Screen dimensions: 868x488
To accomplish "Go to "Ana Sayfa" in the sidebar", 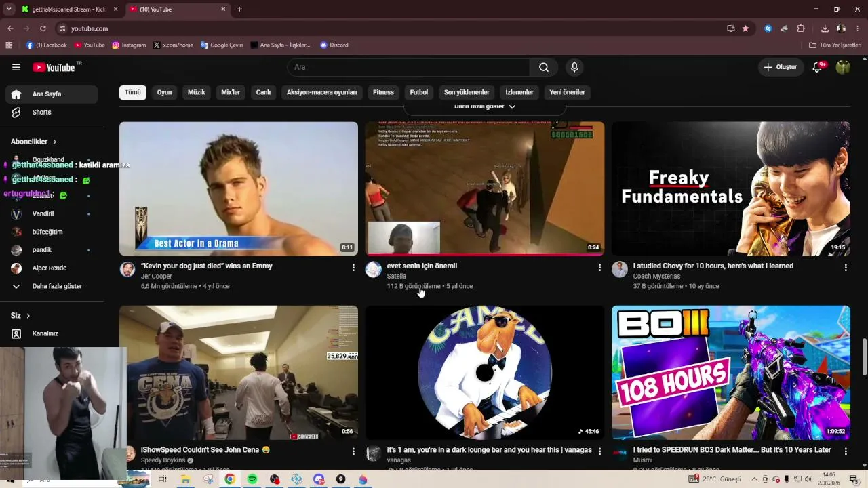I will [x=52, y=94].
